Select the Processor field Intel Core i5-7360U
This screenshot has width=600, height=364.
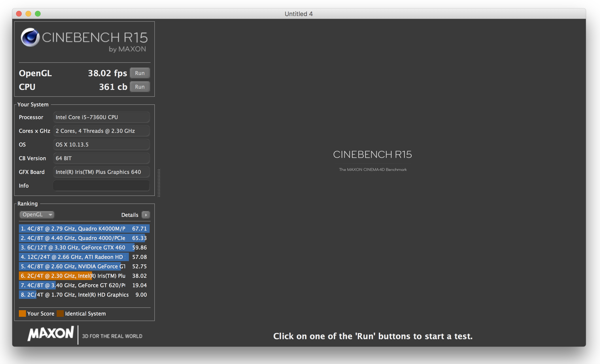pyautogui.click(x=101, y=117)
